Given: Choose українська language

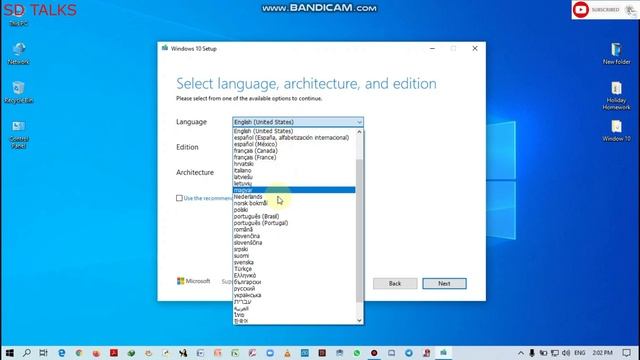Looking at the screenshot, I should (x=294, y=295).
